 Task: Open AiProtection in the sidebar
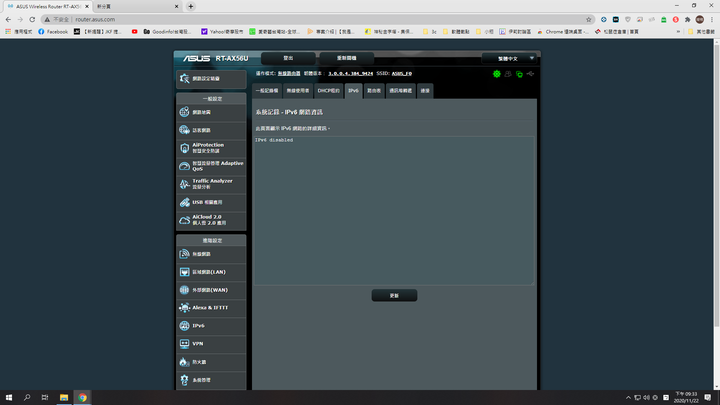[x=211, y=148]
